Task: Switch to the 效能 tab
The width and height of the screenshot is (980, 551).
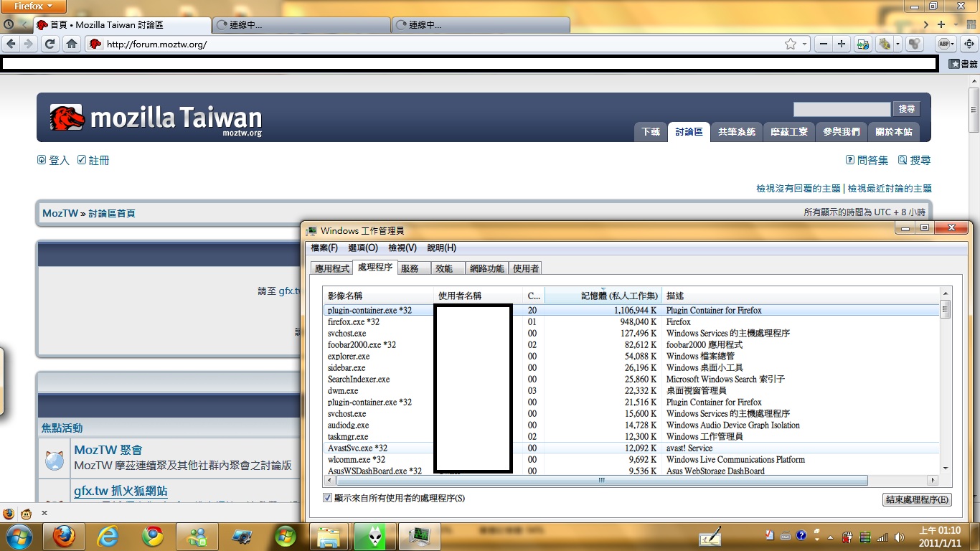Action: point(448,268)
